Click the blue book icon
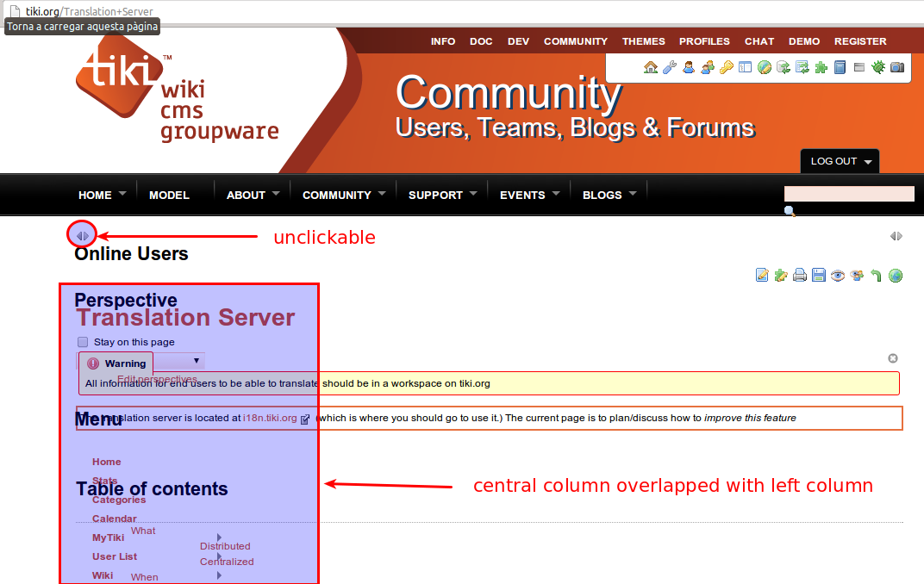This screenshot has height=584, width=924. click(840, 68)
